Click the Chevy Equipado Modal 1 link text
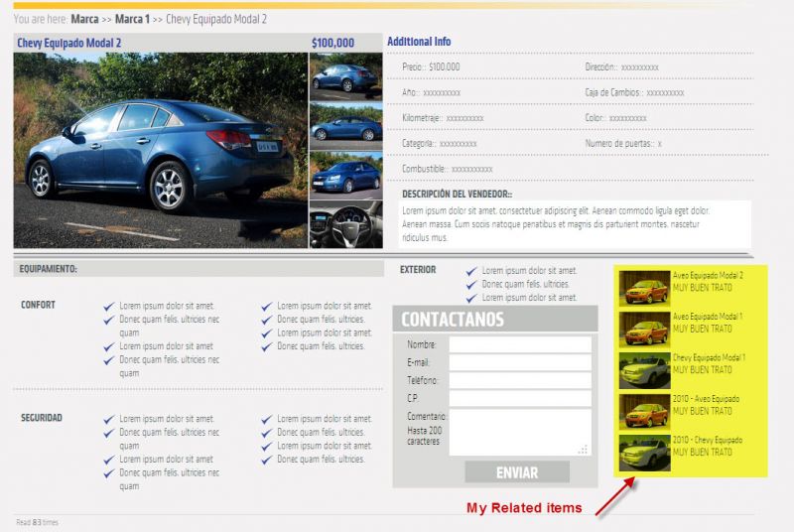794x532 pixels. (709, 357)
